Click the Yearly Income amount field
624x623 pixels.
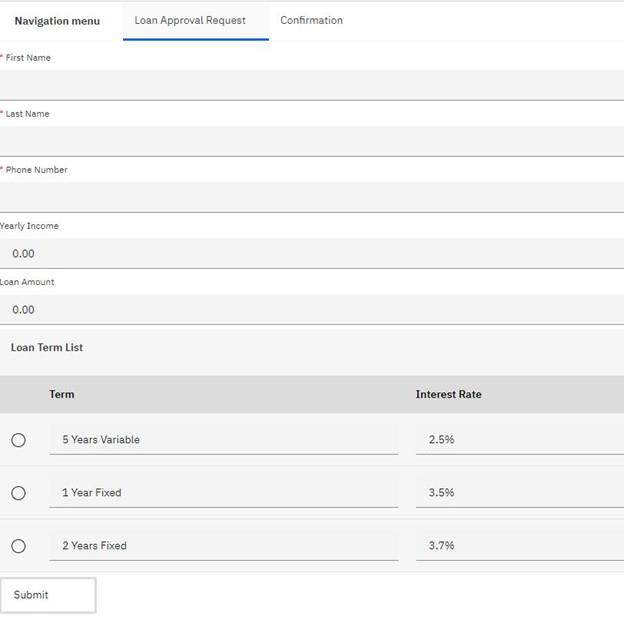tap(311, 253)
